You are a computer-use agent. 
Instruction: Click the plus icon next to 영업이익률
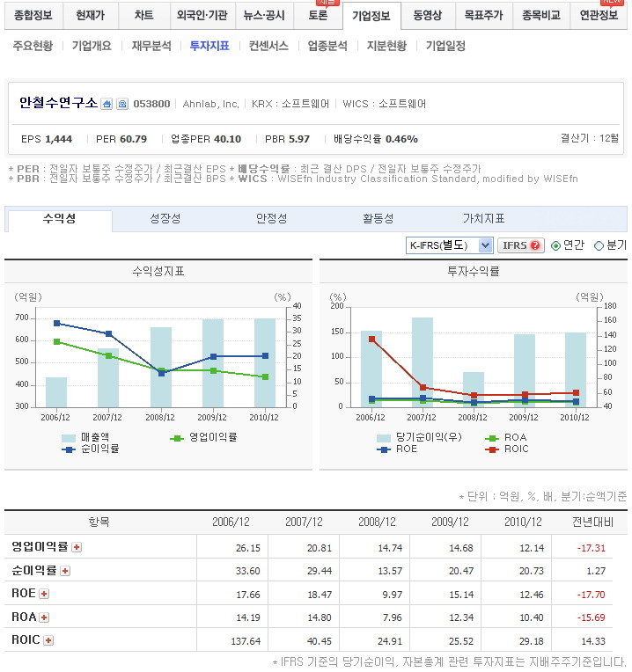[x=77, y=547]
